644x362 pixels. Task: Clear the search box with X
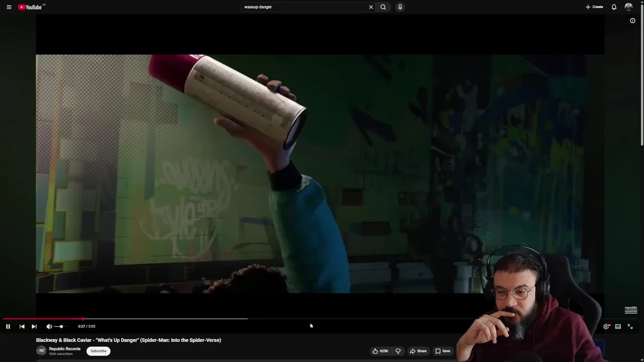pyautogui.click(x=371, y=7)
